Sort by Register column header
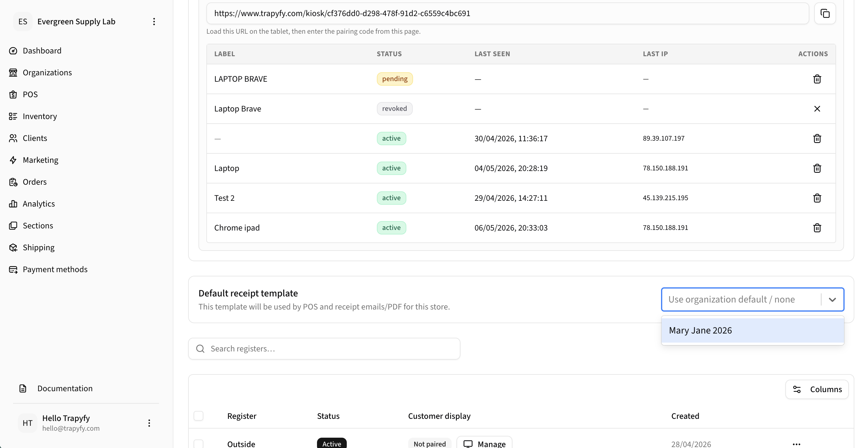 (242, 416)
